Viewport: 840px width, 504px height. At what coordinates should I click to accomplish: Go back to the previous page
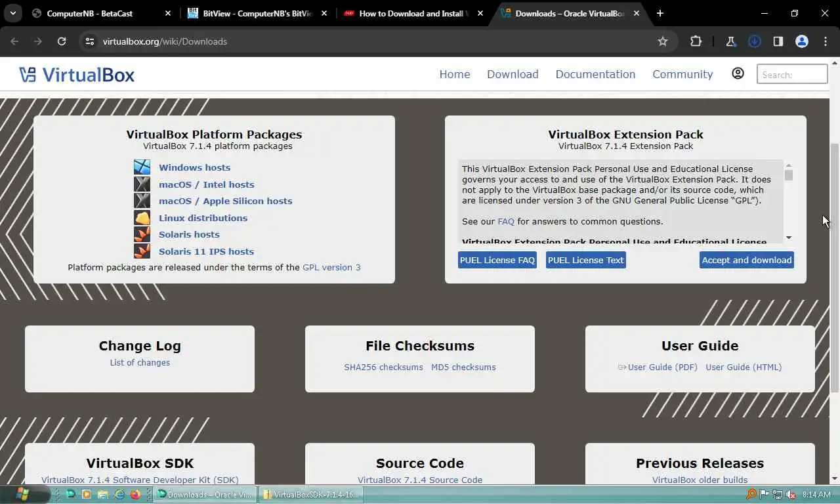click(14, 41)
